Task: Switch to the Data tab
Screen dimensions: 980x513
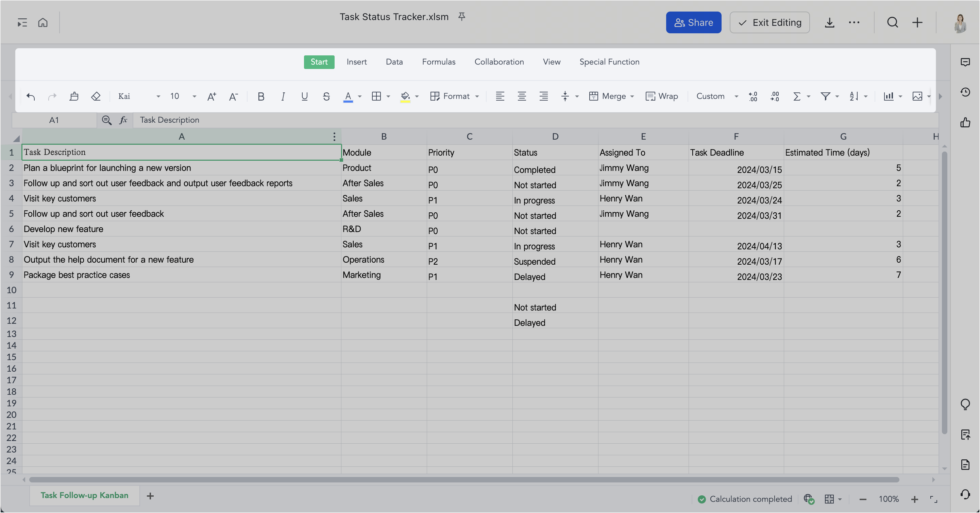Action: click(x=394, y=62)
